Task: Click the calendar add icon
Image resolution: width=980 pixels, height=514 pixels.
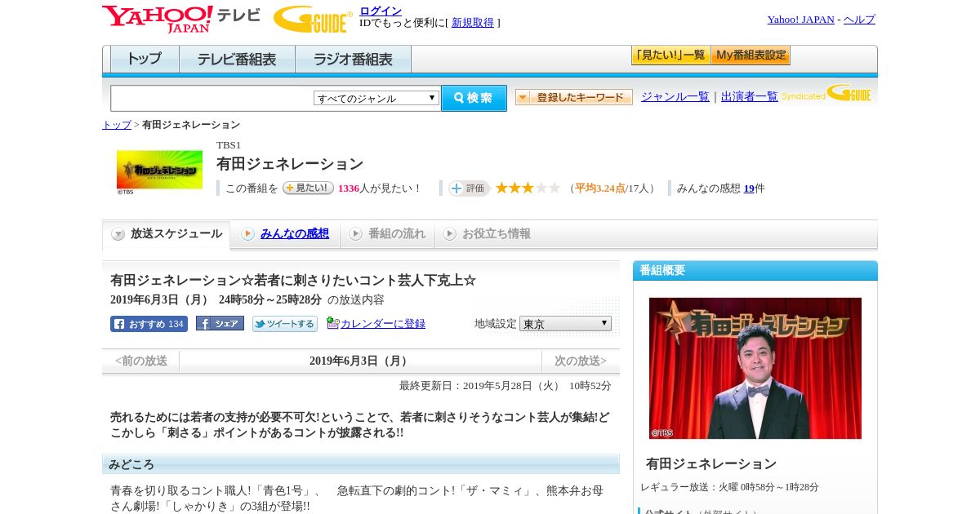Action: pos(332,323)
